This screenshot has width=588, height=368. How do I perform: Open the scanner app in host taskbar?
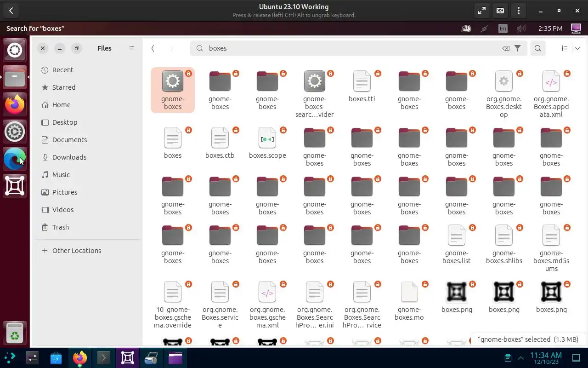coord(151,358)
